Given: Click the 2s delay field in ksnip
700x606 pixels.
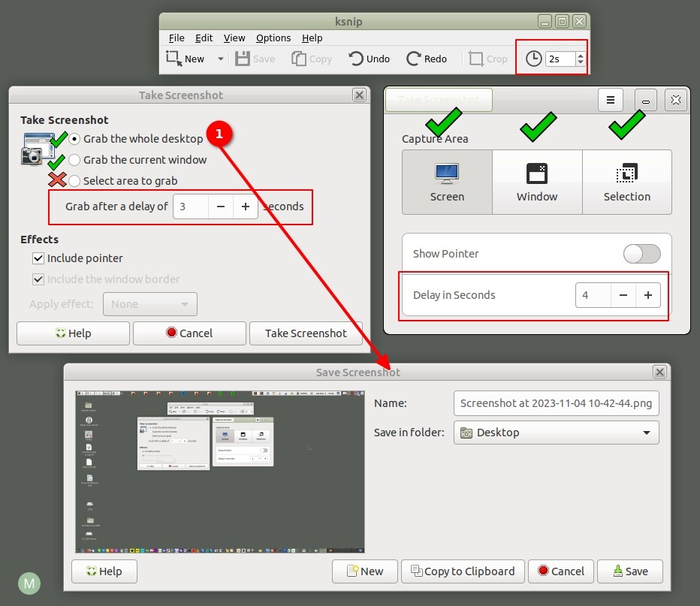Looking at the screenshot, I should click(560, 59).
